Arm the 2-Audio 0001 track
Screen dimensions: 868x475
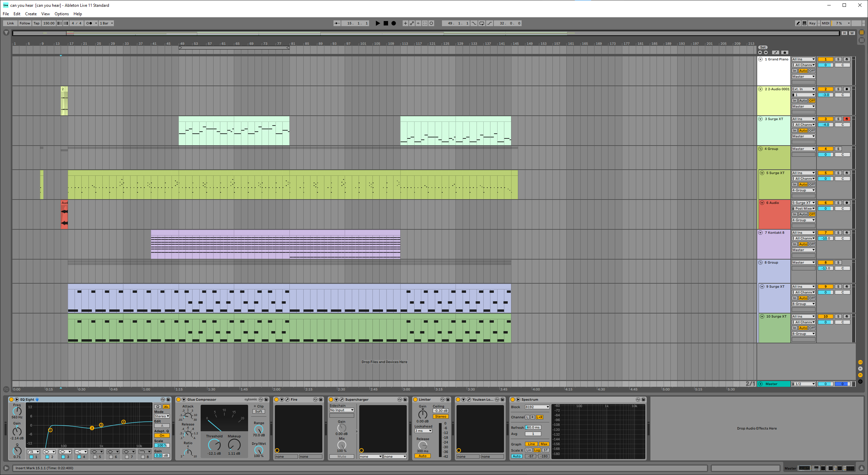click(x=847, y=89)
